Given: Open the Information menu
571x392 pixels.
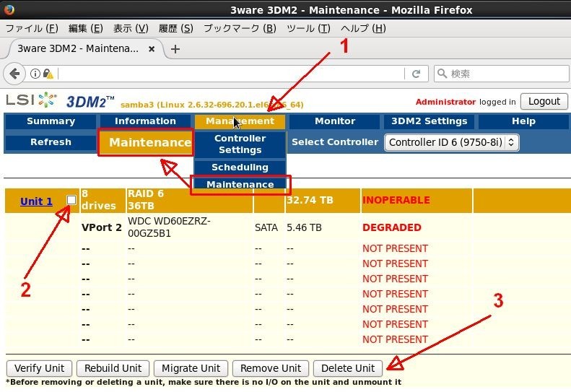Looking at the screenshot, I should 145,121.
